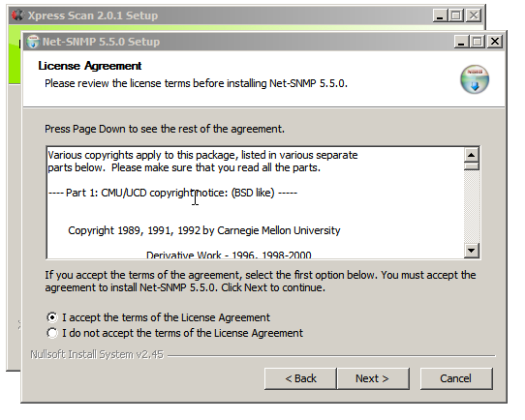Cancel the Net-SNMP setup
Viewport: 525px width, 420px height.
[456, 378]
